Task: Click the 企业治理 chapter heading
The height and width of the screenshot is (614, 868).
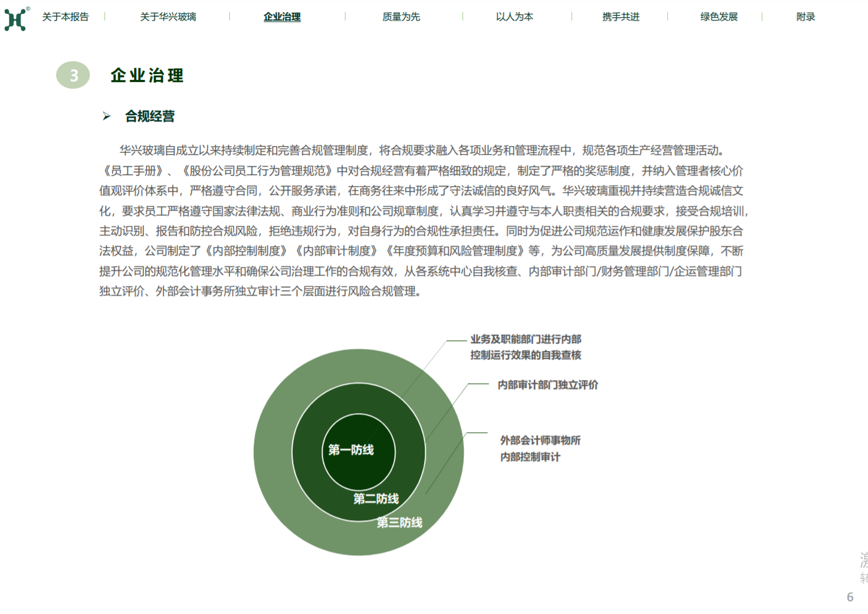Action: [147, 75]
